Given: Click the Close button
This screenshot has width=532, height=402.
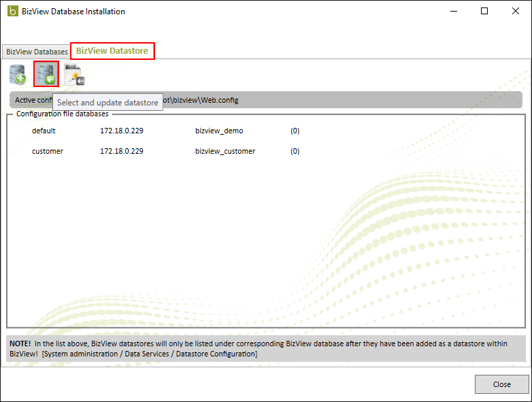Looking at the screenshot, I should click(501, 384).
